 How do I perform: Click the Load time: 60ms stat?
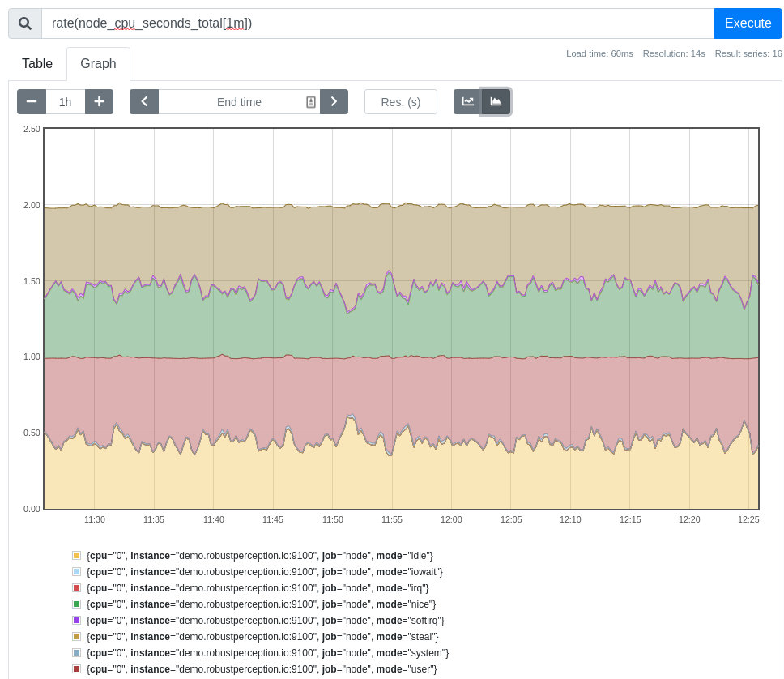click(x=599, y=53)
